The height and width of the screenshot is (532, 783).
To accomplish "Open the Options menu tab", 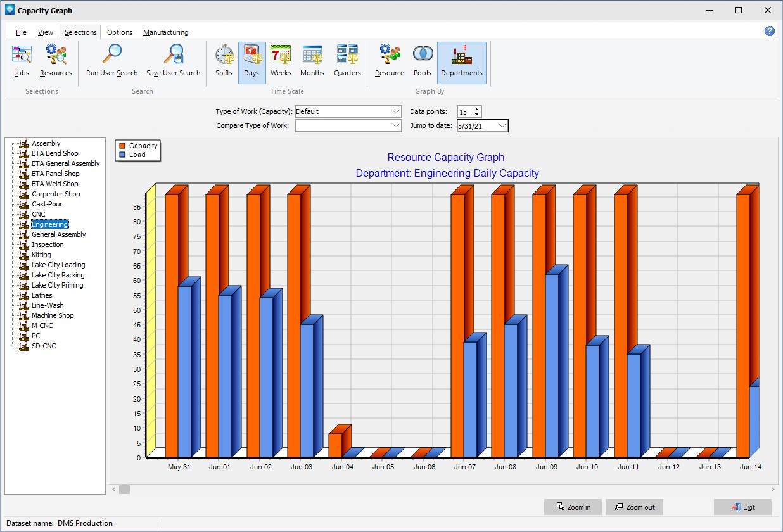I will click(119, 32).
